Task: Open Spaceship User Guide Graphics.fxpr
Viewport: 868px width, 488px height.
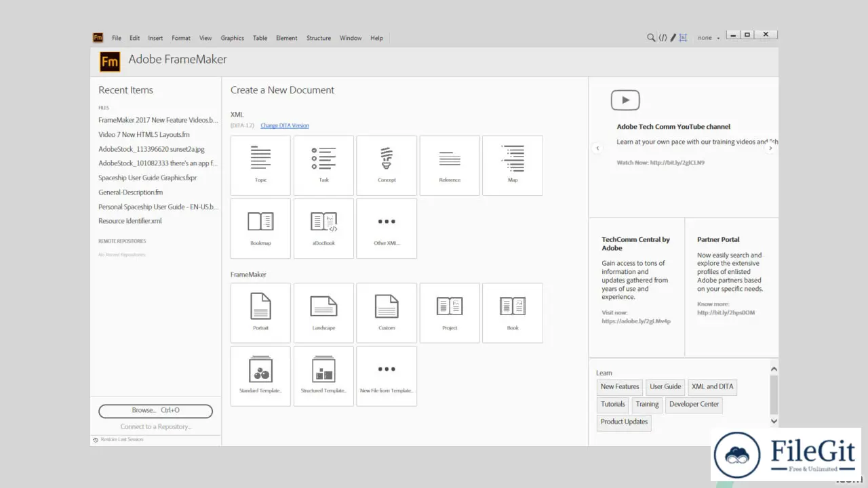Action: coord(147,178)
